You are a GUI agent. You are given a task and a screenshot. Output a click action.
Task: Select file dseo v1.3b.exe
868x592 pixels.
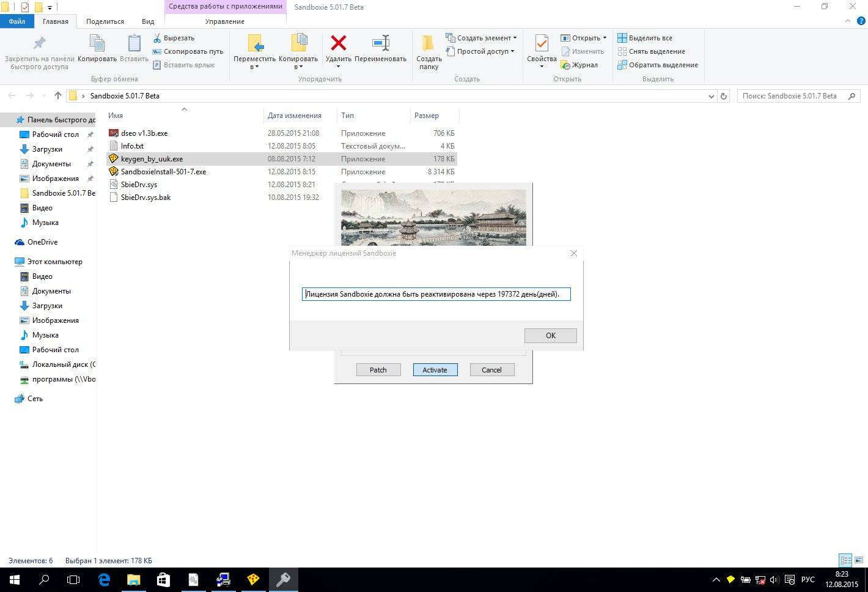click(x=144, y=133)
